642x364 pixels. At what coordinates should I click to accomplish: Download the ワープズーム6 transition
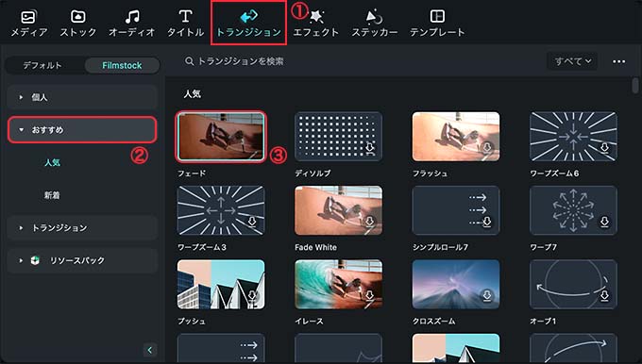pyautogui.click(x=605, y=148)
